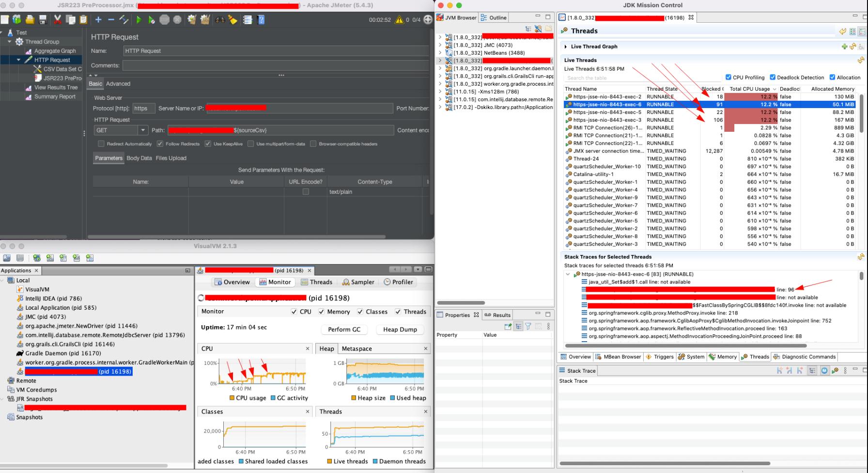
Task: Click Reset Search broom icon in JMeter
Action: pyautogui.click(x=233, y=19)
